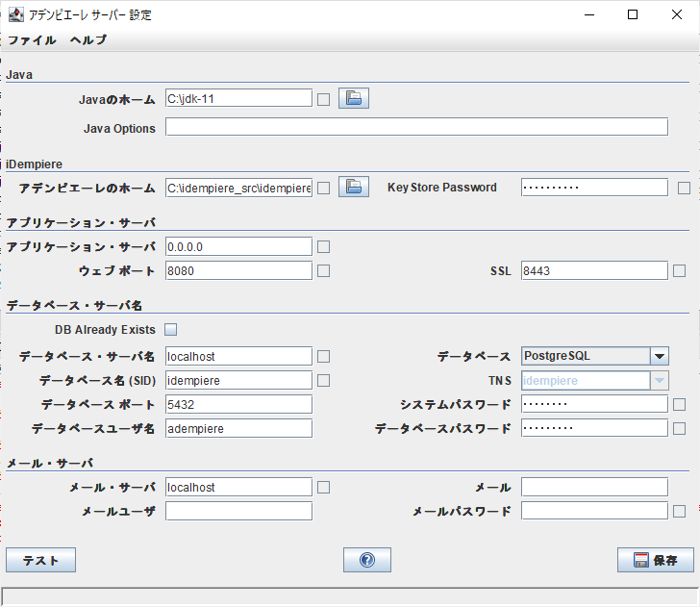Toggle checkbox beside アプリケーション・サーバ 0.0.0.0 field

point(324,247)
